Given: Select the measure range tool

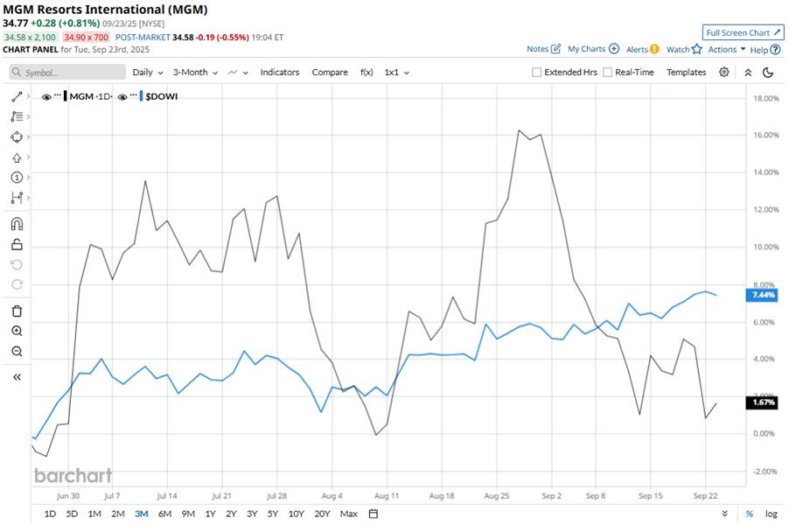Looking at the screenshot, I should point(17,198).
